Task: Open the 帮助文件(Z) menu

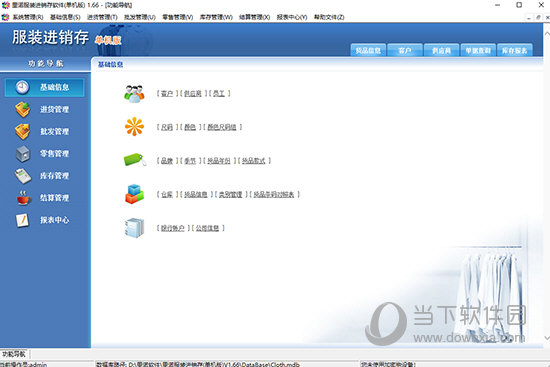Action: [329, 17]
